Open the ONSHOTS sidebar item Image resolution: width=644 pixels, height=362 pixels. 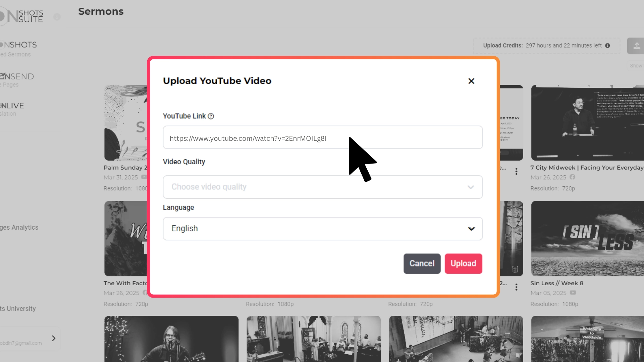[18, 49]
